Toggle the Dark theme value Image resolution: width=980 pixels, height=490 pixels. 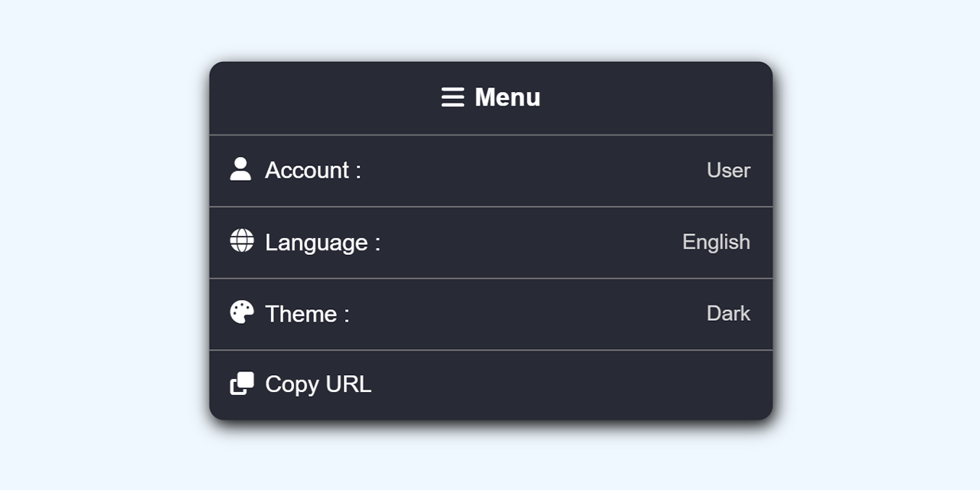(x=728, y=313)
